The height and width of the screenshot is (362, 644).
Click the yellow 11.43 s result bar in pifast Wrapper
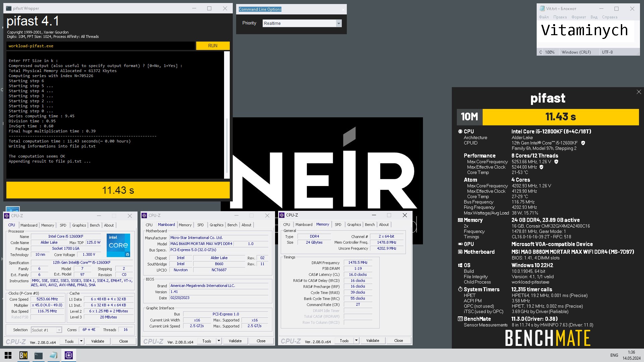(118, 190)
